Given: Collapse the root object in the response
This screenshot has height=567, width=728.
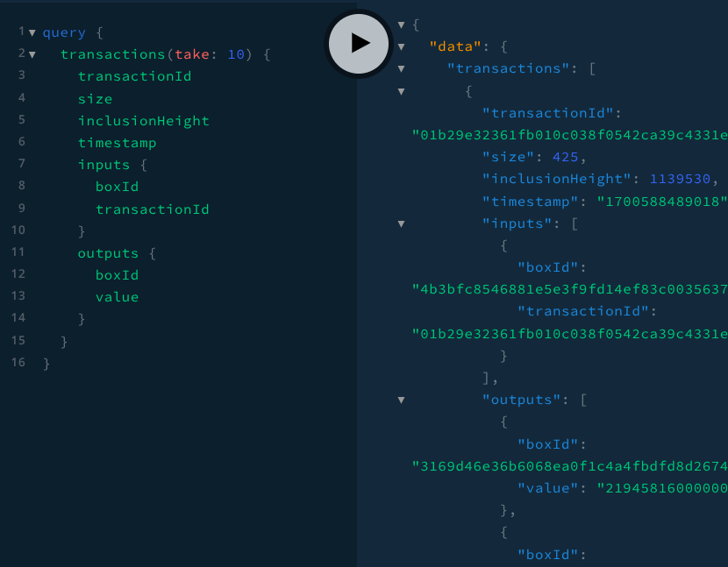Looking at the screenshot, I should 401,25.
